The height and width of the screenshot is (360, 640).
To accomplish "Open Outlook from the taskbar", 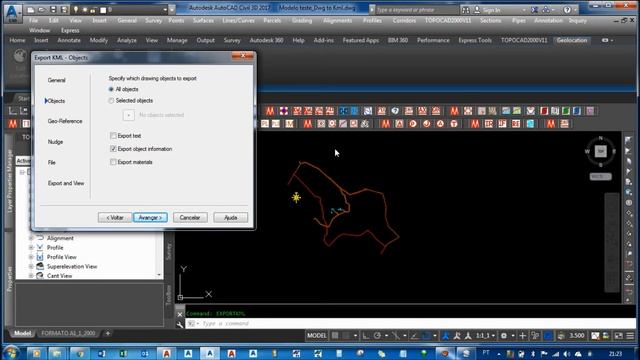I will [x=145, y=353].
